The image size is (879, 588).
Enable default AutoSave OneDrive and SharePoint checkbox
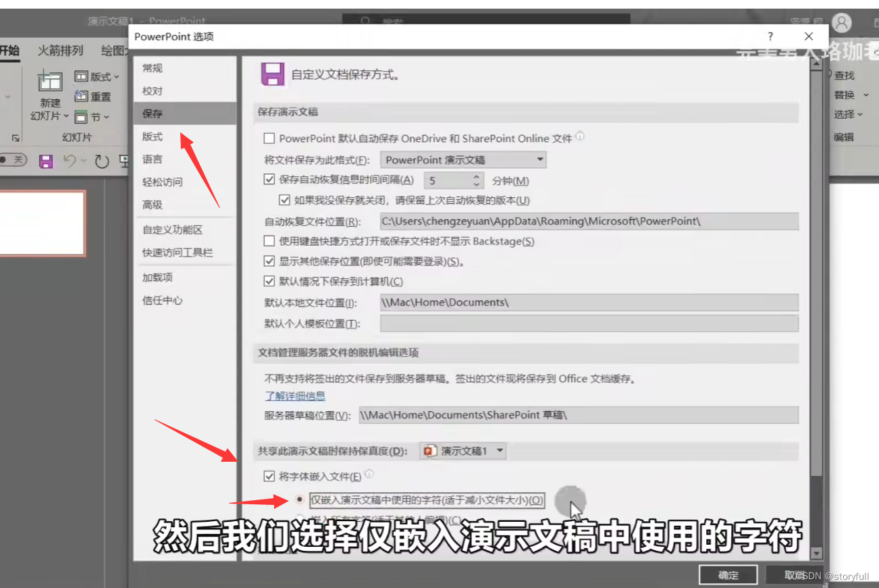point(269,138)
